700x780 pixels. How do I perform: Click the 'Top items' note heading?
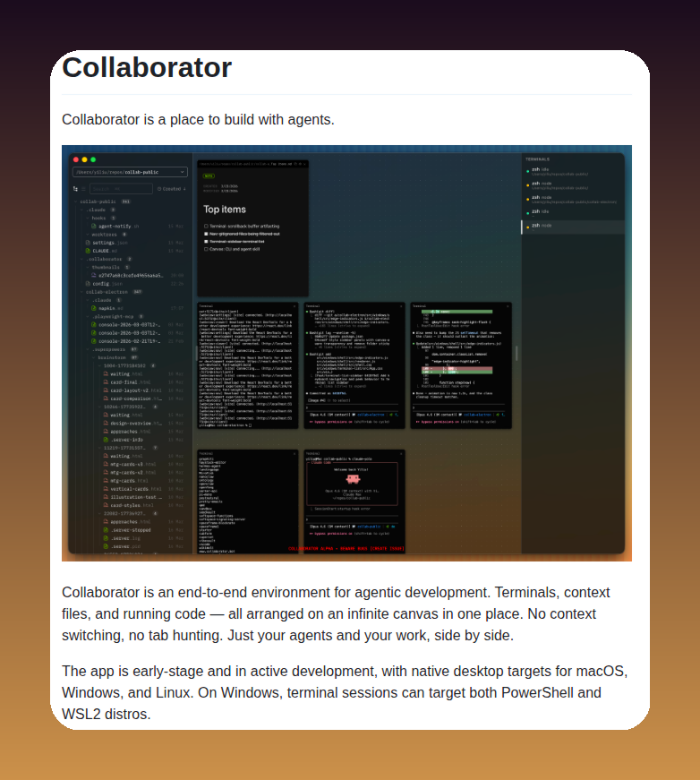pyautogui.click(x=225, y=210)
